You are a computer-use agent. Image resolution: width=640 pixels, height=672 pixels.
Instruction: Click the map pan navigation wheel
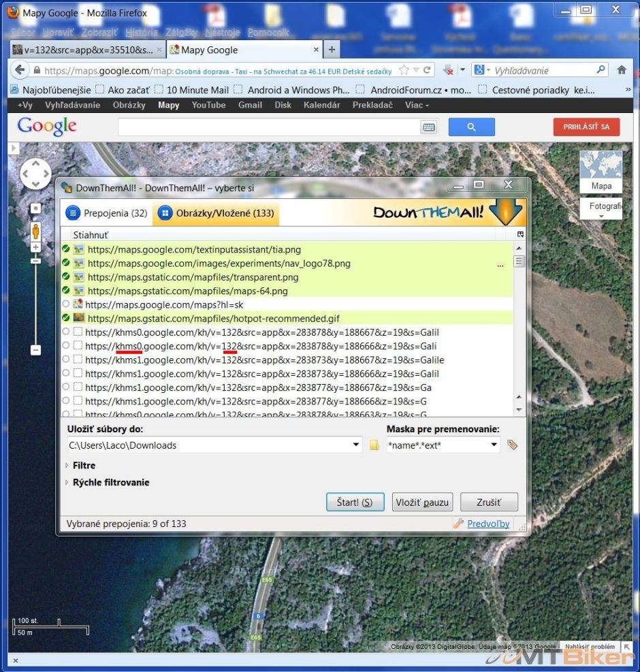(x=35, y=174)
